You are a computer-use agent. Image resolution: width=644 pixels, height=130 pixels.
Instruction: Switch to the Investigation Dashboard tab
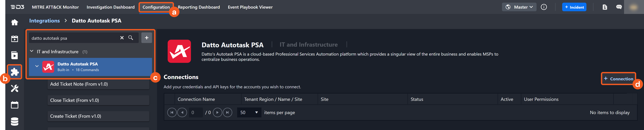110,7
